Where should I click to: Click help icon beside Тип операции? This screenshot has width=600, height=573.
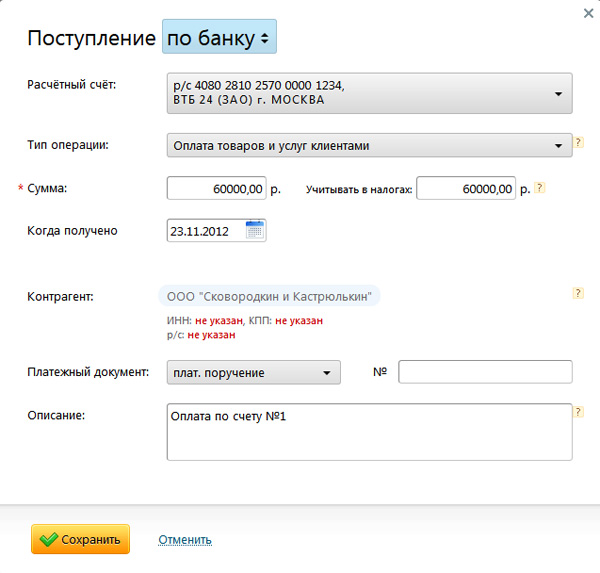(x=578, y=143)
